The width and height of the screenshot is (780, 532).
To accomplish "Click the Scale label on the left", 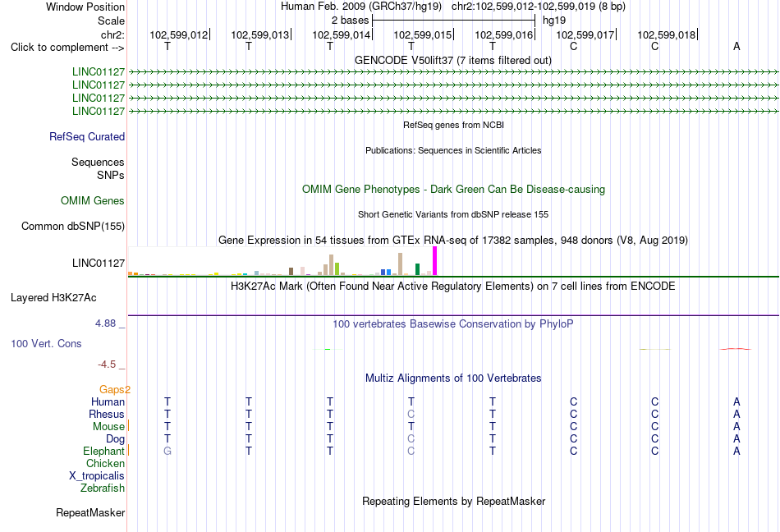I will point(111,21).
